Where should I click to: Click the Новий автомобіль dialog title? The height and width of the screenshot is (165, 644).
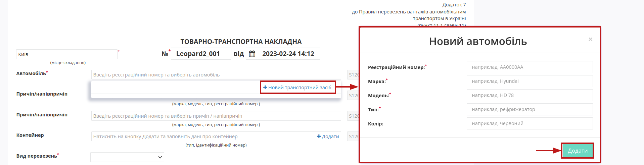478,41
